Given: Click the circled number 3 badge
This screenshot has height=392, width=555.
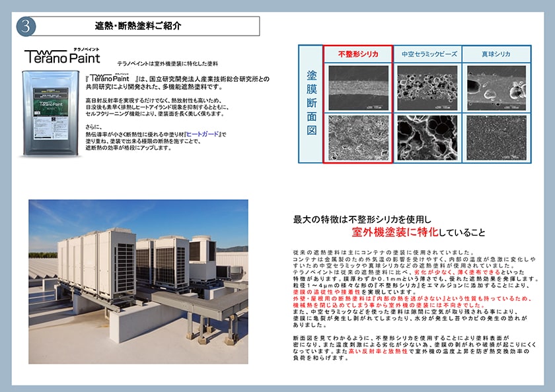Looking at the screenshot, I should 26,26.
